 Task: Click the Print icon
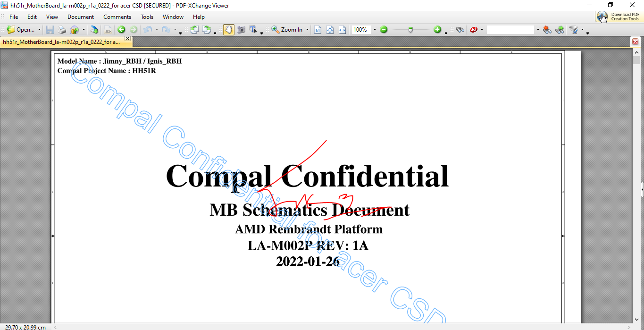coord(62,30)
